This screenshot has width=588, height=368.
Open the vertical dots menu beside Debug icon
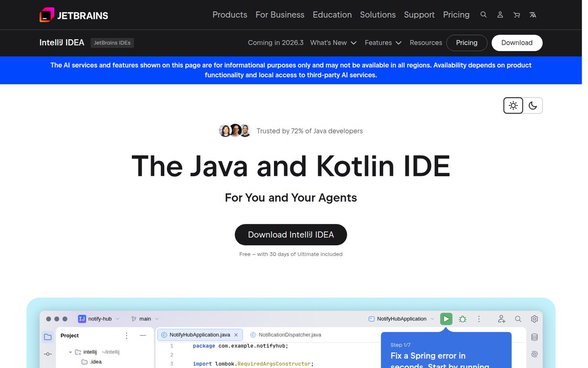point(479,319)
